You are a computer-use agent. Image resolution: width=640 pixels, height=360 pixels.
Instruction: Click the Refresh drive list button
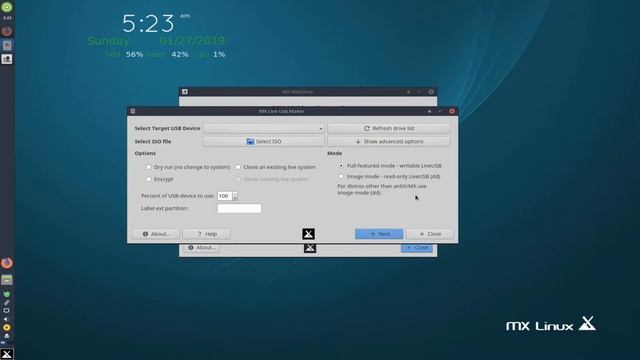[x=388, y=128]
